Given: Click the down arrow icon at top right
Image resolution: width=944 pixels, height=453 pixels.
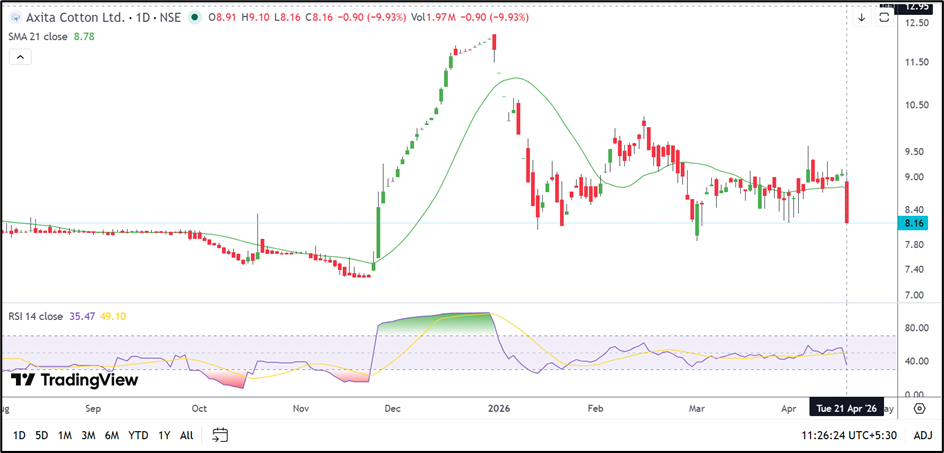Looking at the screenshot, I should 861,17.
